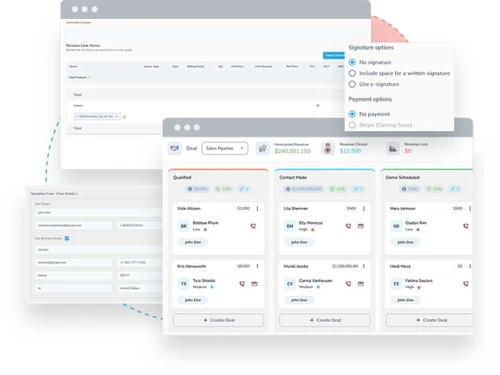
Task: Click the Heidi Meza deal title
Action: tap(400, 266)
